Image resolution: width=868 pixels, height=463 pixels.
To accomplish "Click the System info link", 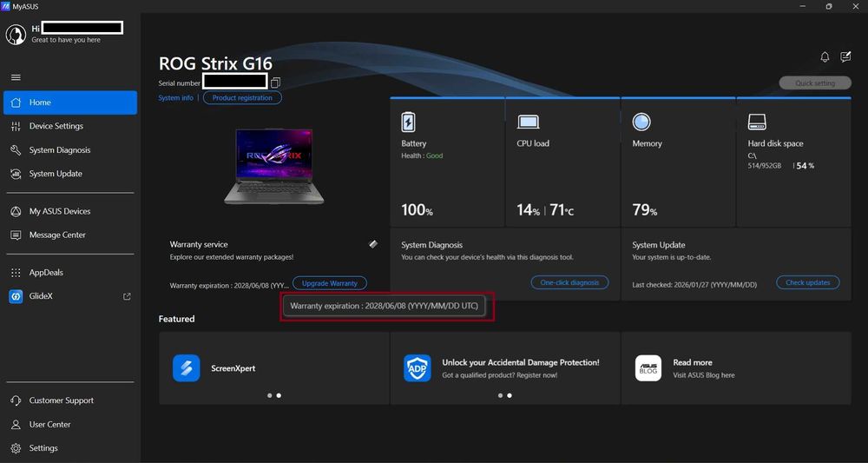I will tap(175, 98).
